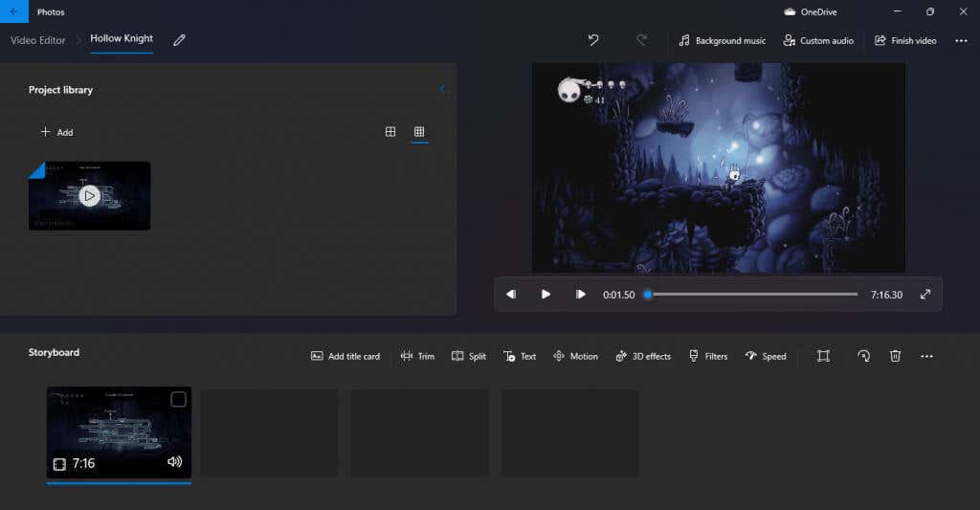
Task: Rotate the clip using rotate icon
Action: pyautogui.click(x=864, y=356)
